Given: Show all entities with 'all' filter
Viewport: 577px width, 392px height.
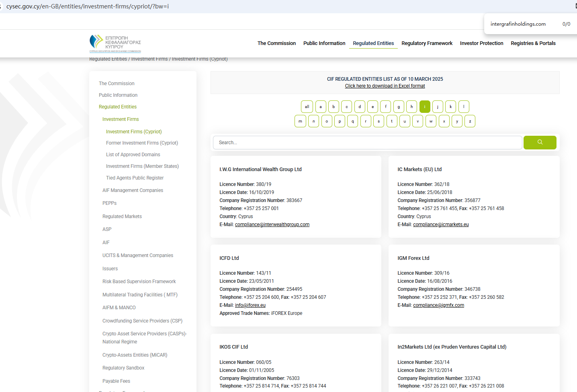Looking at the screenshot, I should click(307, 106).
